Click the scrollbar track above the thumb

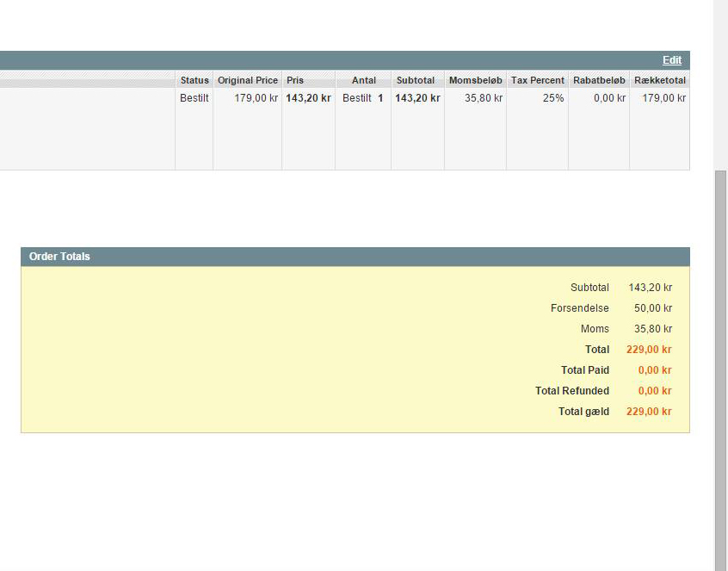coord(721,86)
